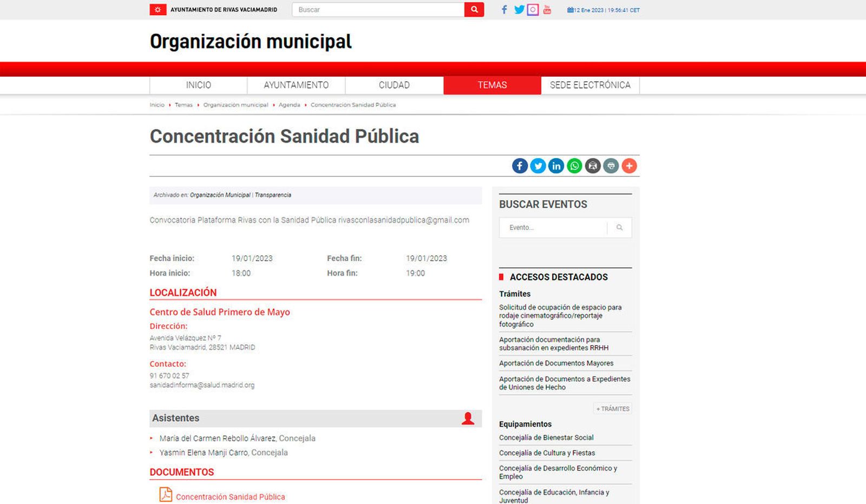Print the event page
The image size is (866, 504).
point(611,166)
